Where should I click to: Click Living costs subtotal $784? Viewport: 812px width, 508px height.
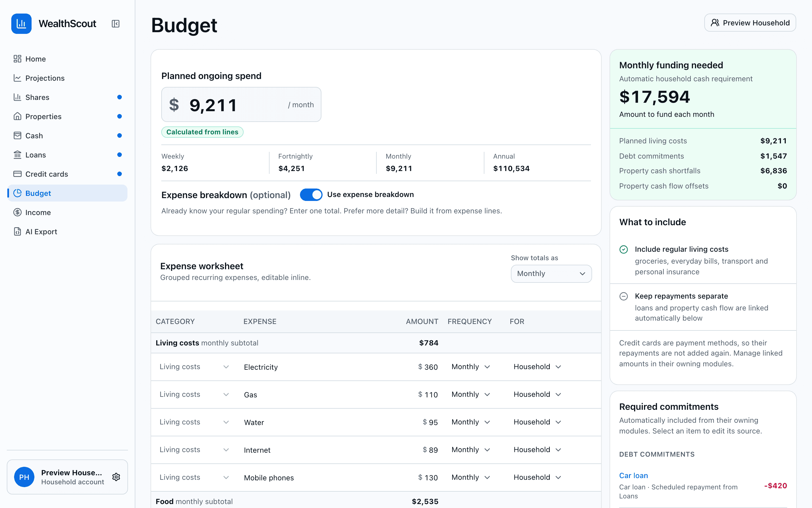429,343
